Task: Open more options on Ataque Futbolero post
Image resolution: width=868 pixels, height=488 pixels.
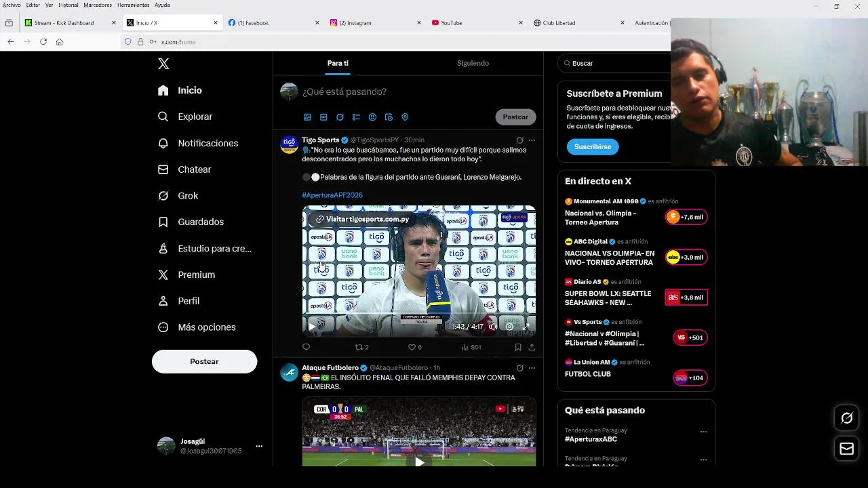Action: click(x=532, y=368)
